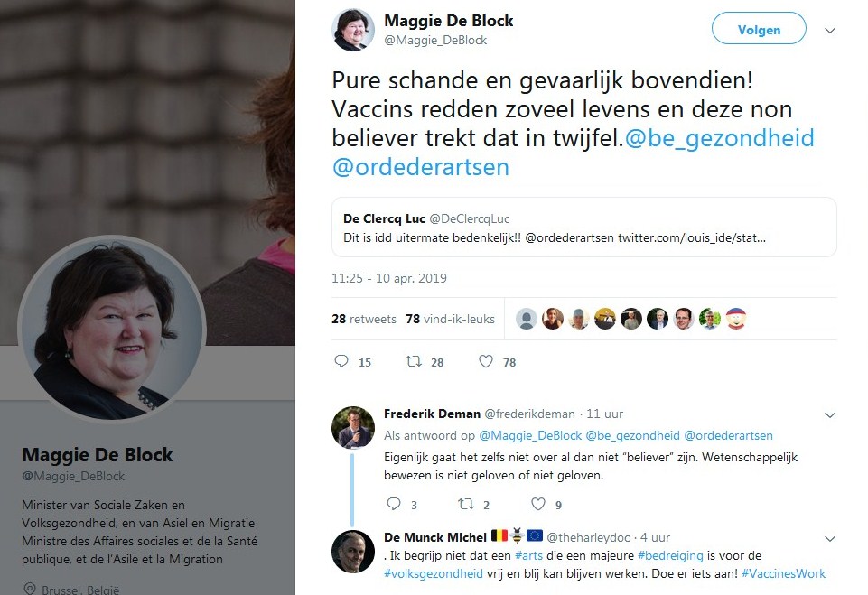
Task: Click the location pin icon near Brussel
Action: tap(30, 589)
